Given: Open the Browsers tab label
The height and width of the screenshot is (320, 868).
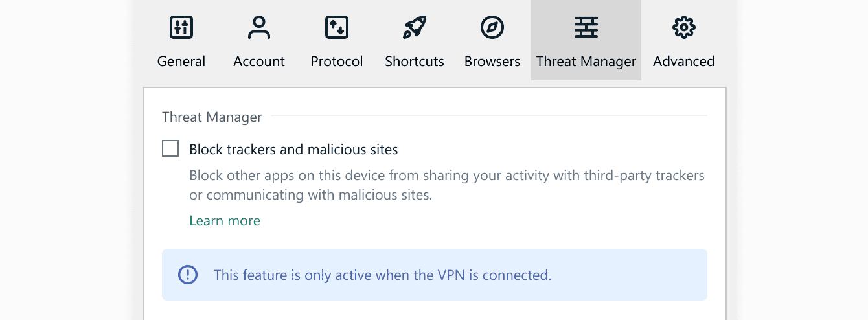Looking at the screenshot, I should (x=492, y=62).
